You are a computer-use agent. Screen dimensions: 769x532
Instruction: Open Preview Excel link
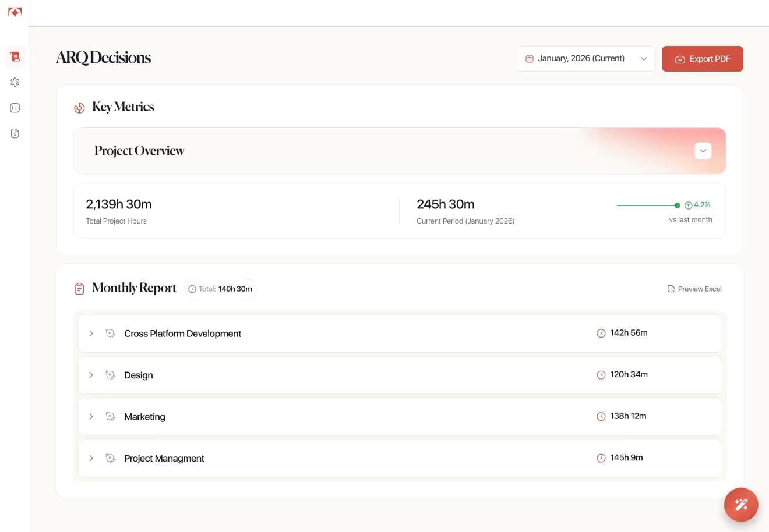694,289
